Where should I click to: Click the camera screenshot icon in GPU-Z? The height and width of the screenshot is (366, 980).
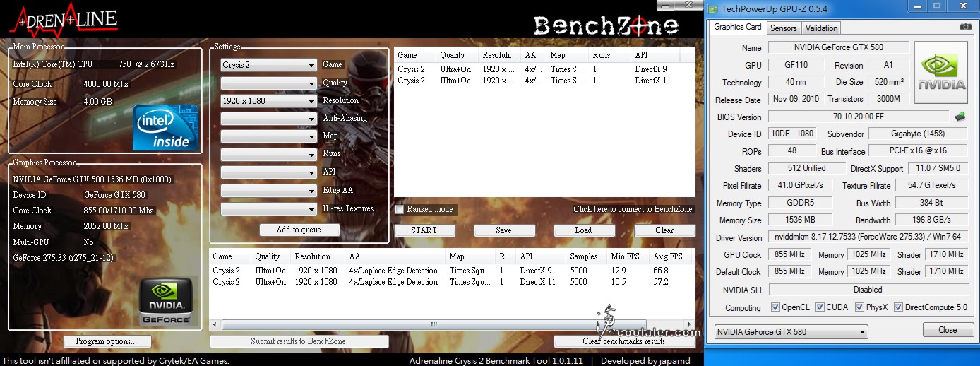click(965, 27)
